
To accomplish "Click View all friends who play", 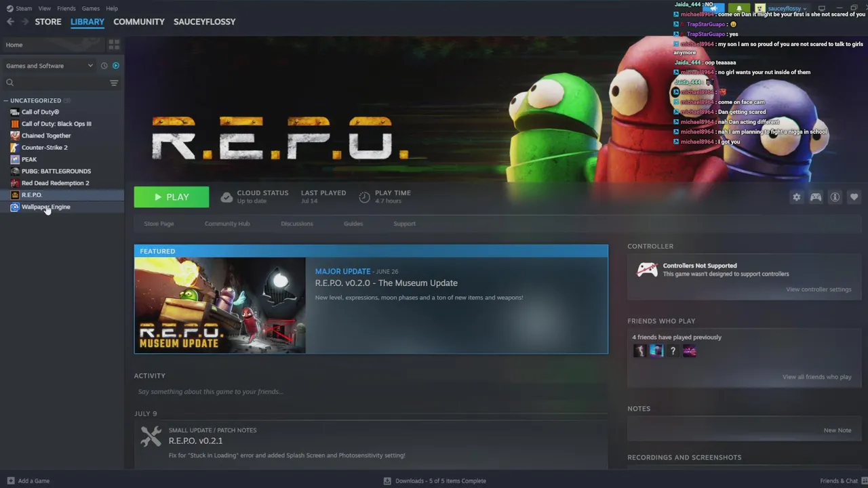I will pos(816,377).
